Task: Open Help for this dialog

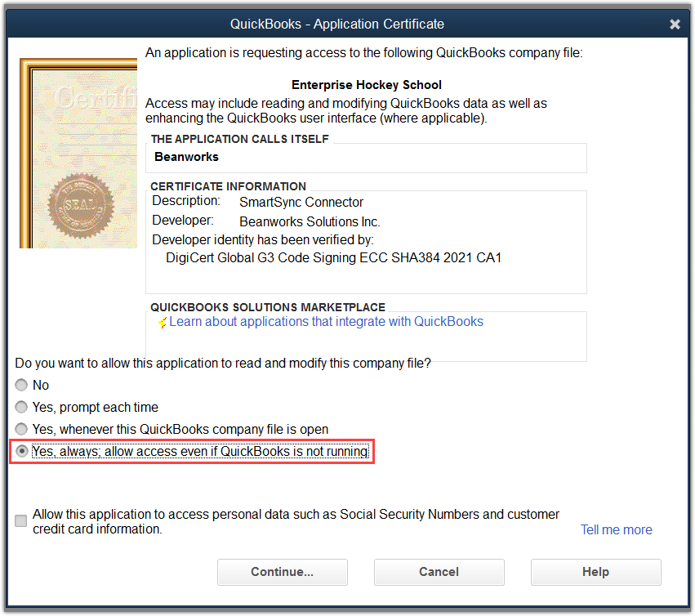Action: click(x=595, y=572)
